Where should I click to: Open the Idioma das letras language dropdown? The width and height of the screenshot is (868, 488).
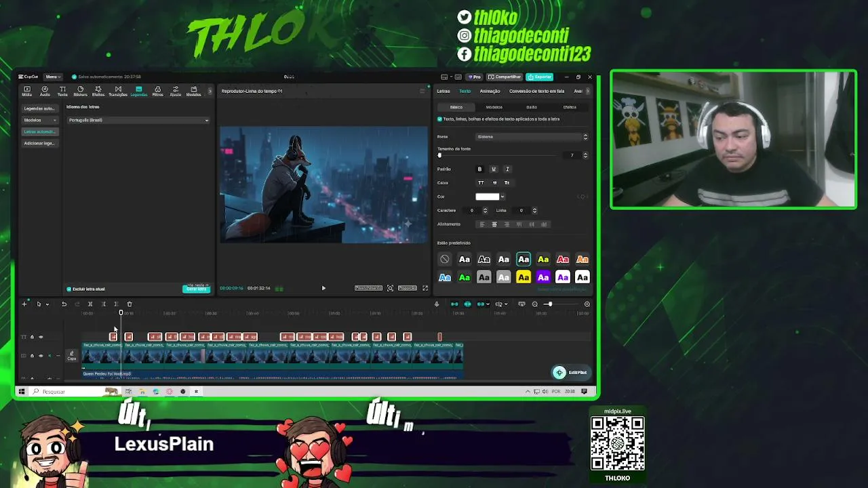tap(138, 121)
